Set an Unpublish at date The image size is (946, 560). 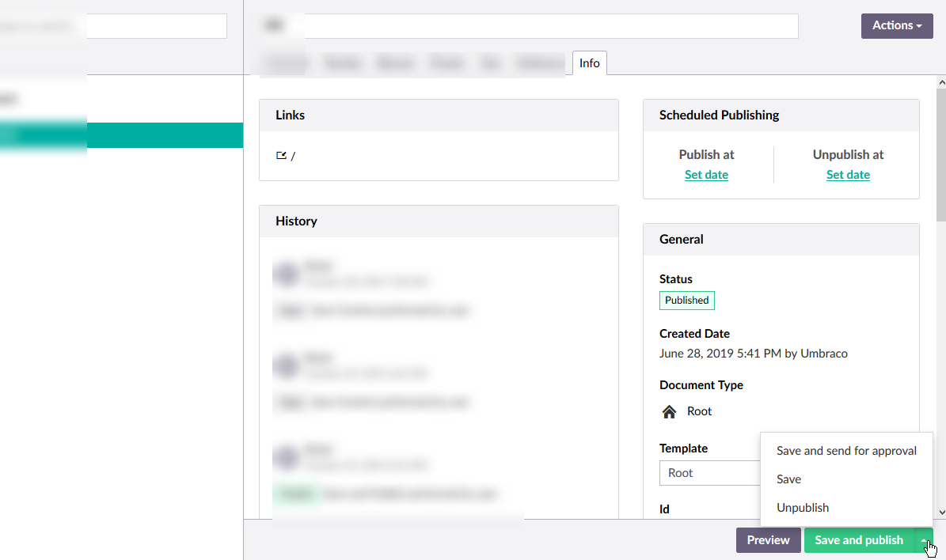click(x=848, y=174)
